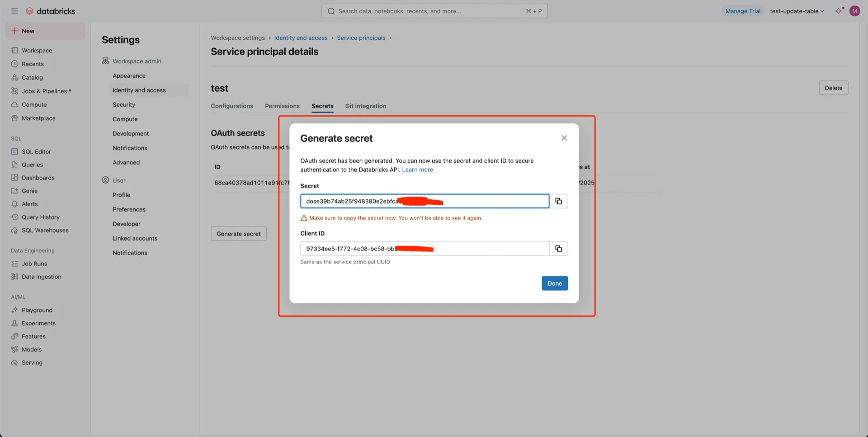Select the Secrets tab
Viewport: 868px width, 437px height.
pyautogui.click(x=322, y=106)
